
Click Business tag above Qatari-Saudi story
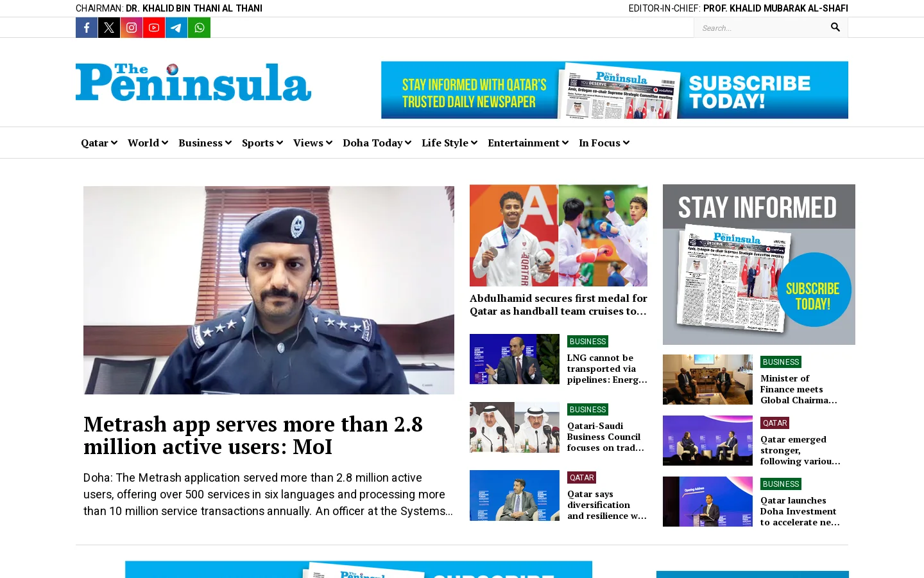[x=588, y=410]
